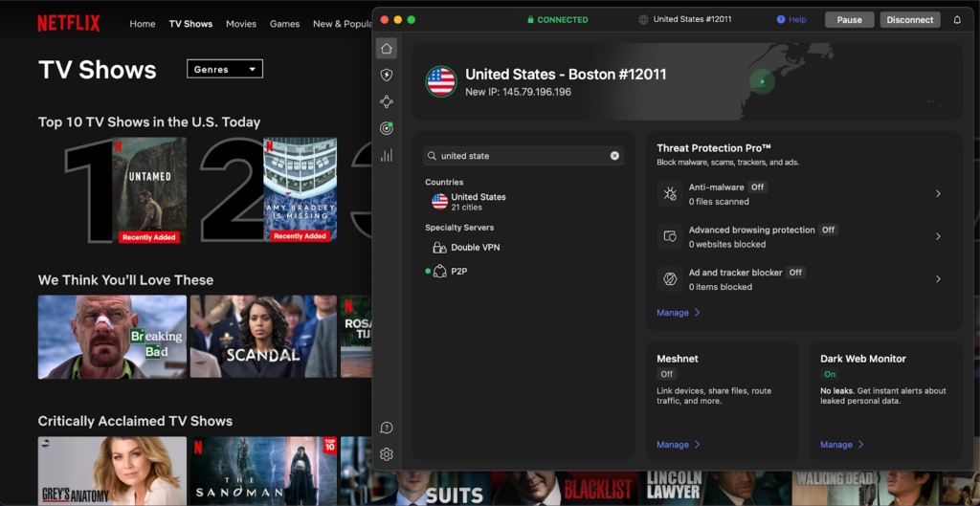Screen dimensions: 980x506
Task: Open the Blacklist thumbnail
Action: coord(566,489)
